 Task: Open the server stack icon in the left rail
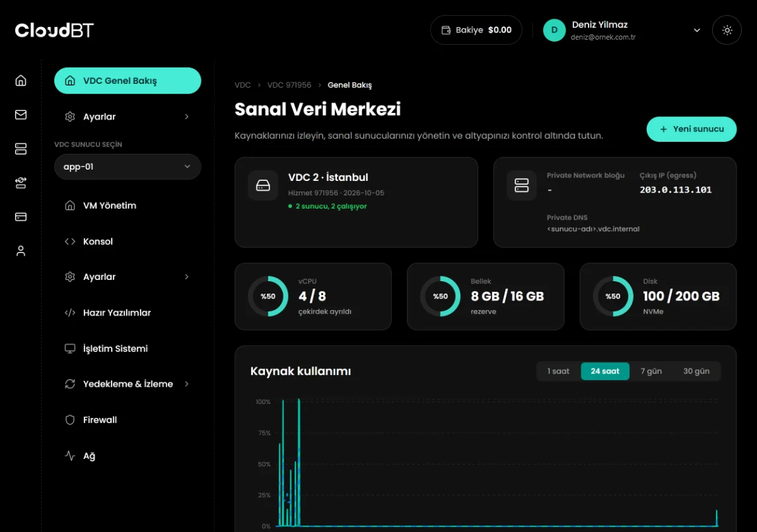20,149
